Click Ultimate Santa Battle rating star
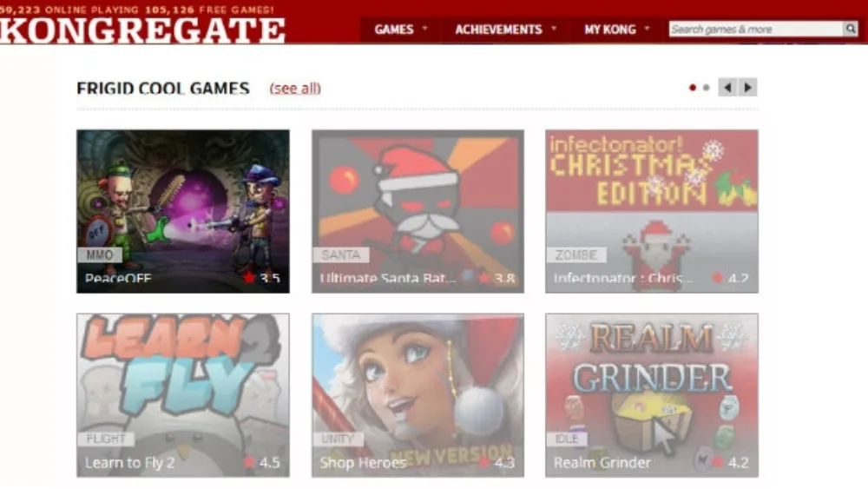 coord(484,277)
